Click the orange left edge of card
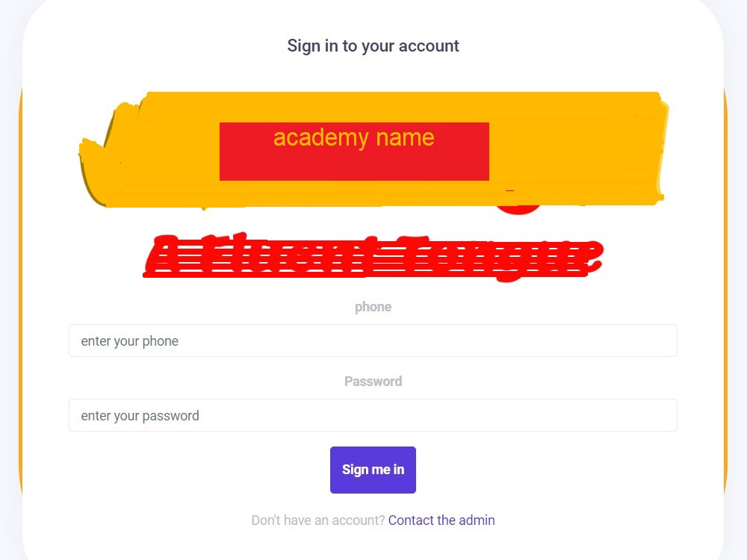The image size is (747, 560). pos(20,290)
